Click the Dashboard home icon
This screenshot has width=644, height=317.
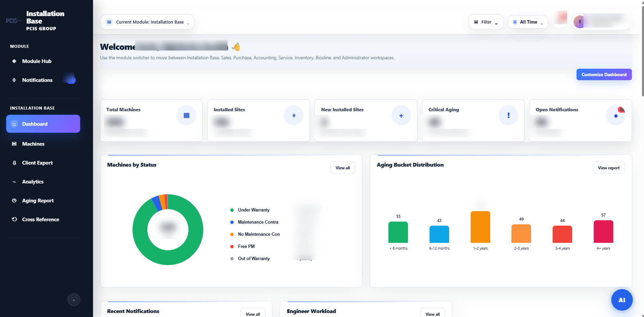(x=14, y=124)
